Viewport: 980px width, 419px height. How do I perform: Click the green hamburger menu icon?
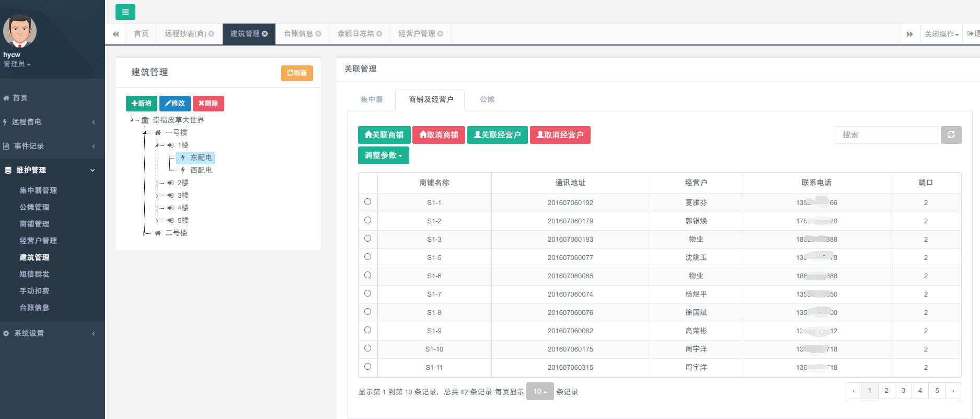pyautogui.click(x=125, y=12)
